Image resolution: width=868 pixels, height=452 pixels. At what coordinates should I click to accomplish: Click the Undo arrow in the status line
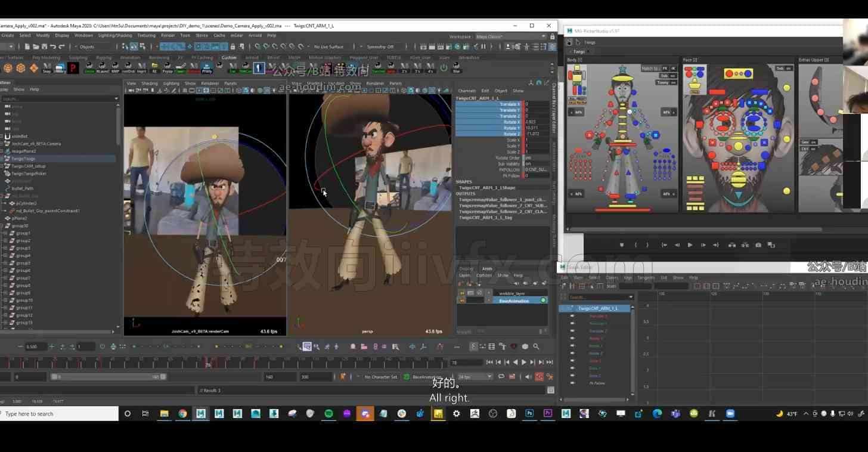[53, 47]
